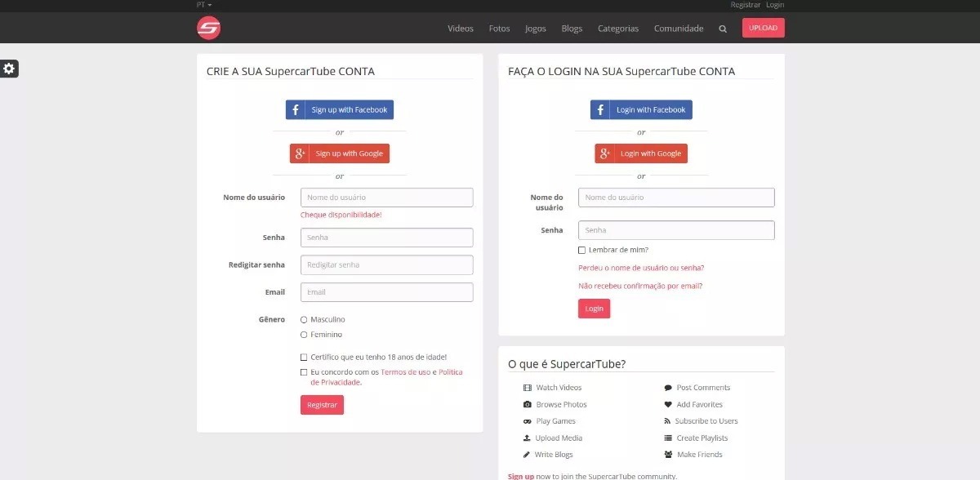Open the Termos de uso link
Image resolution: width=980 pixels, height=480 pixels.
pyautogui.click(x=405, y=372)
